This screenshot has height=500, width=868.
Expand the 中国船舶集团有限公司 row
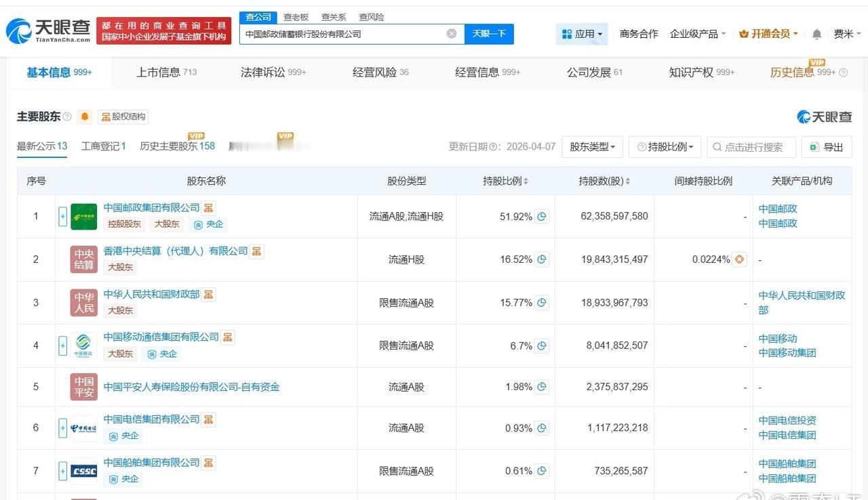(63, 471)
